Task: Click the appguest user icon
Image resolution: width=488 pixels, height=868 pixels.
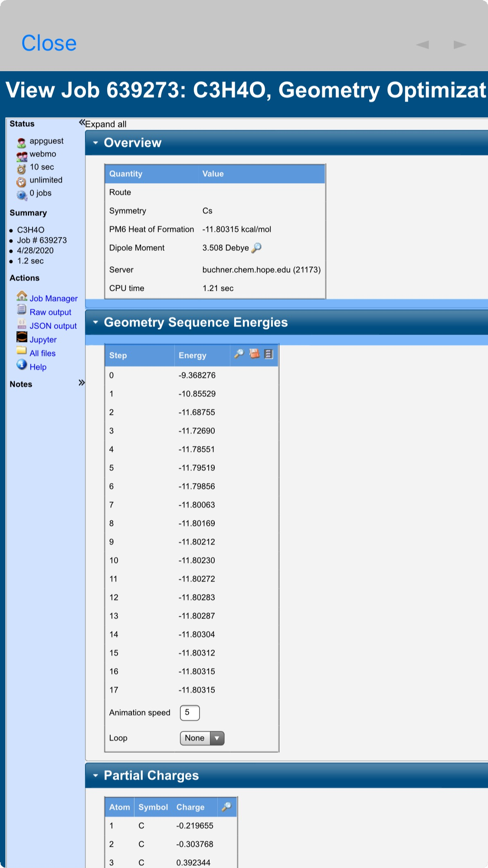Action: click(22, 143)
